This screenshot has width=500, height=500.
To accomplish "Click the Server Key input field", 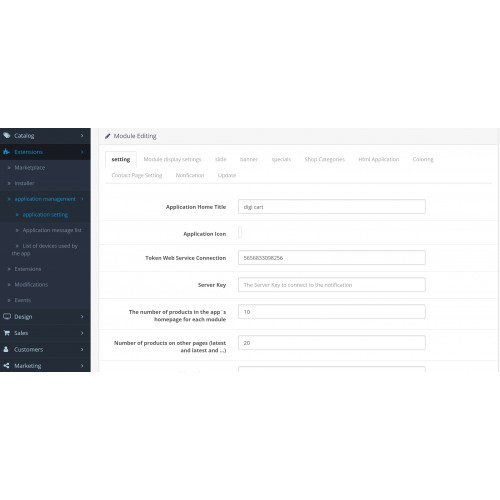I will (x=332, y=285).
